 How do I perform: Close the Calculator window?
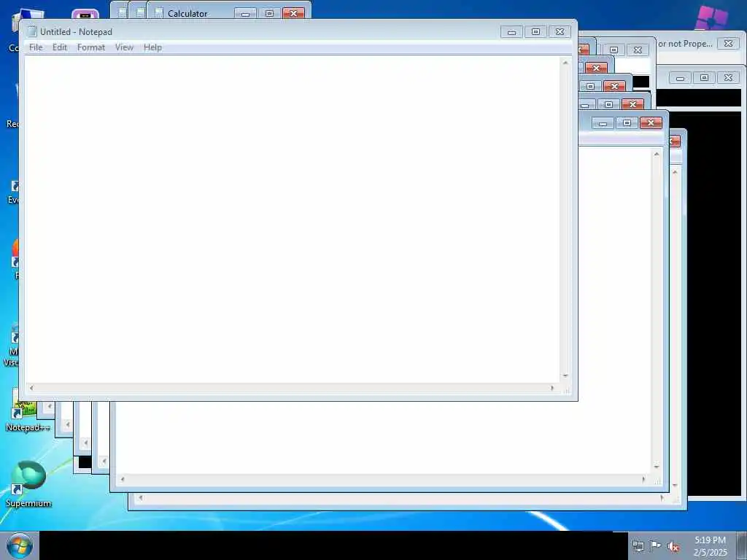[293, 14]
